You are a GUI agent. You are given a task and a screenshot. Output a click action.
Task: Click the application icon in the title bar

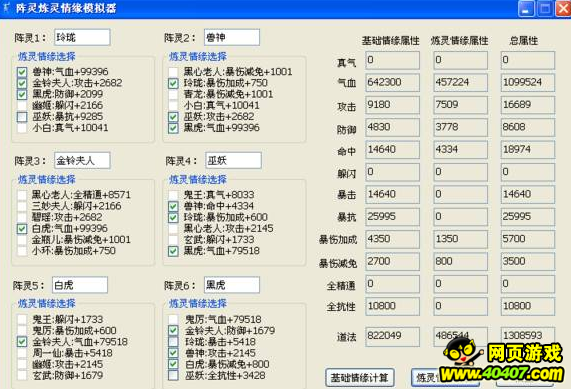pyautogui.click(x=6, y=8)
